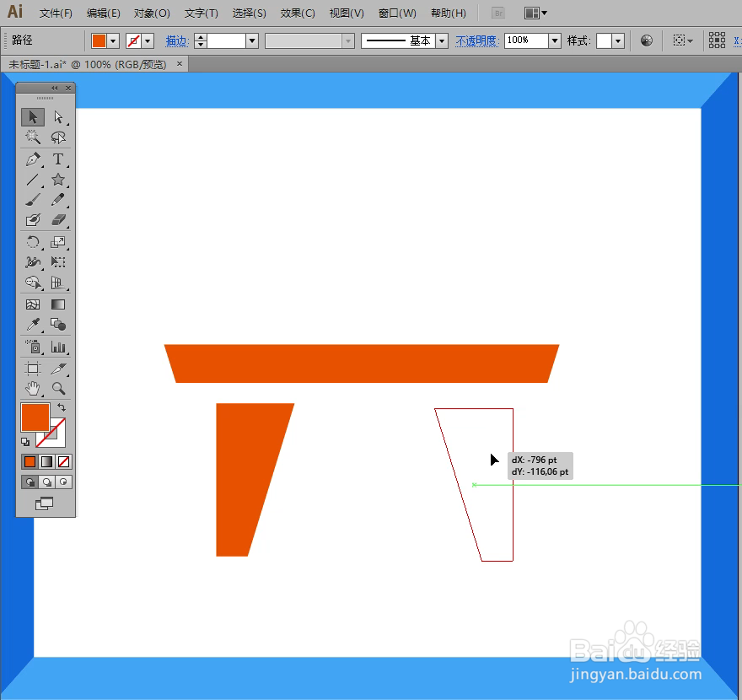Screen dimensions: 742x700
Task: Collapse the tools panel with double arrows
Action: (x=55, y=88)
